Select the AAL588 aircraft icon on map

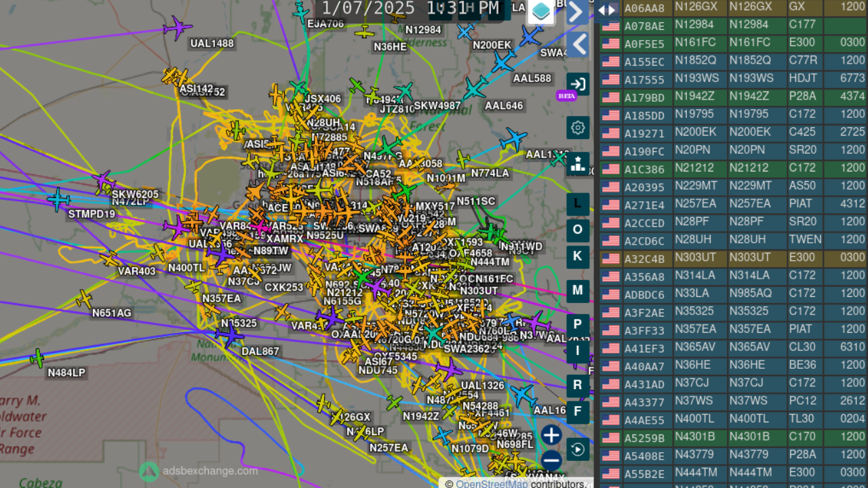click(502, 62)
